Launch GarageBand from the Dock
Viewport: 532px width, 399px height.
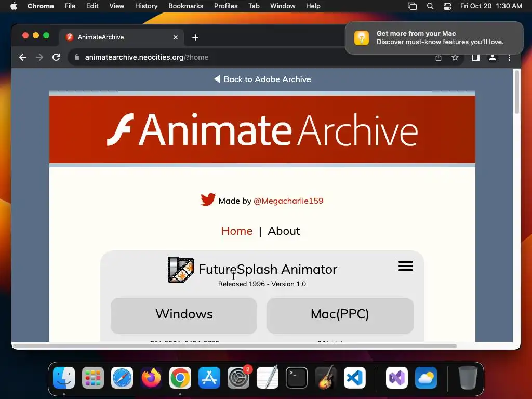pos(326,378)
